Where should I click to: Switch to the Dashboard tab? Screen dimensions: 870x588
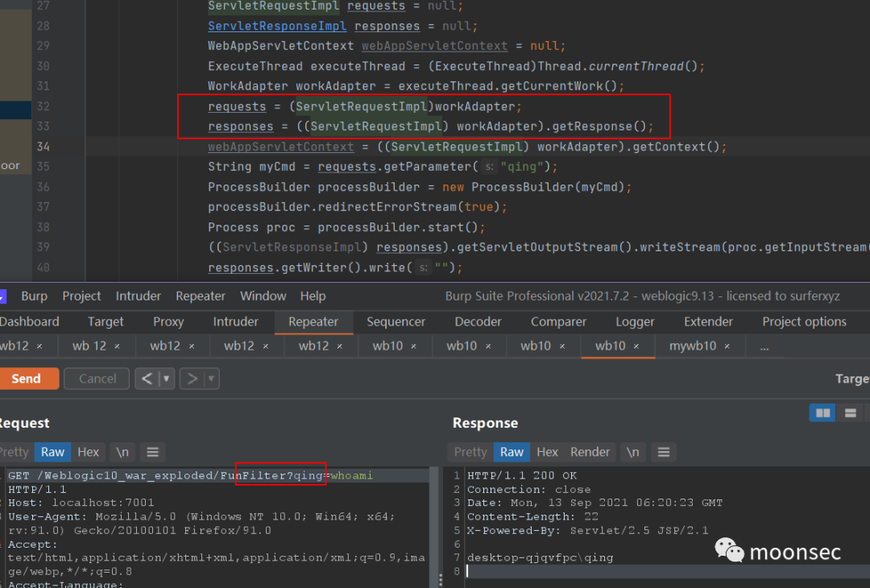29,321
